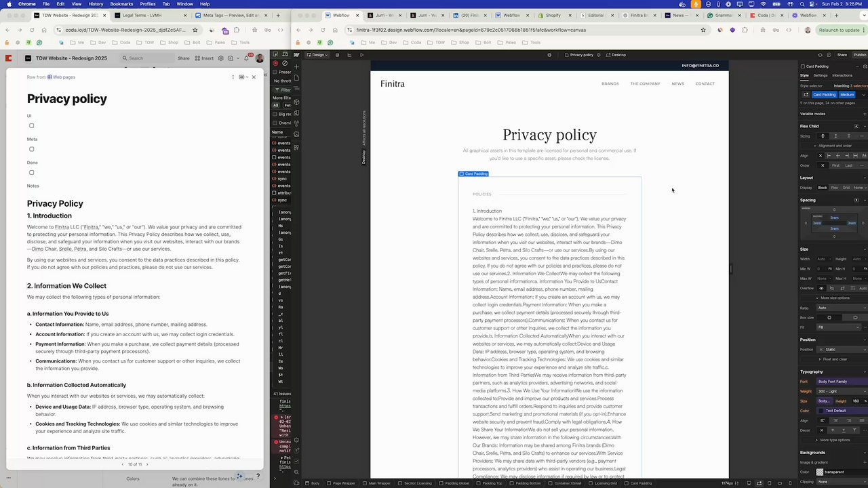Open the Ratio Auto dropdown
This screenshot has width=868, height=488.
coord(841,308)
